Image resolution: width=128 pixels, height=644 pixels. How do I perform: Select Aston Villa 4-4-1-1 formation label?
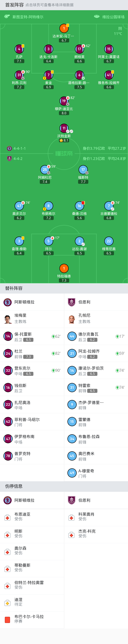[x=19, y=148]
